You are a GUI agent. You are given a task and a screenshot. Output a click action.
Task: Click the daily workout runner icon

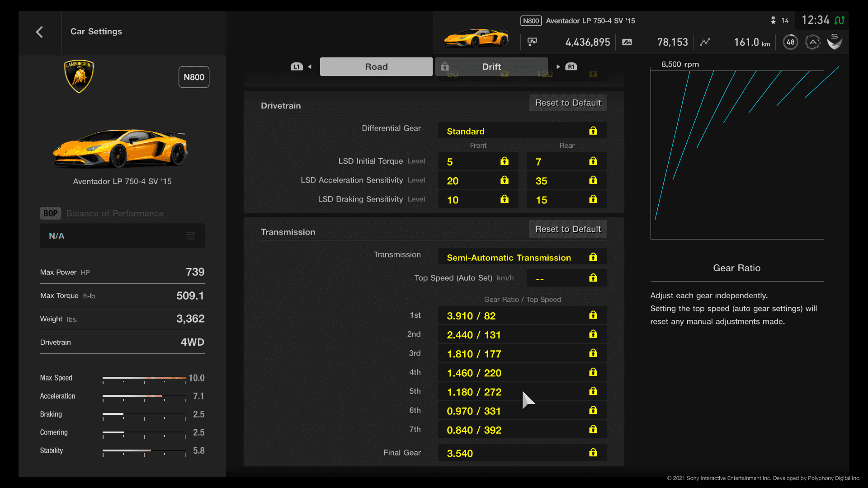[x=773, y=20]
